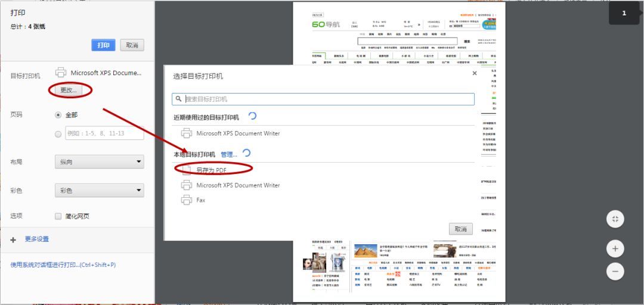Click the magnifier icon in search field
The height and width of the screenshot is (305, 644).
(179, 99)
